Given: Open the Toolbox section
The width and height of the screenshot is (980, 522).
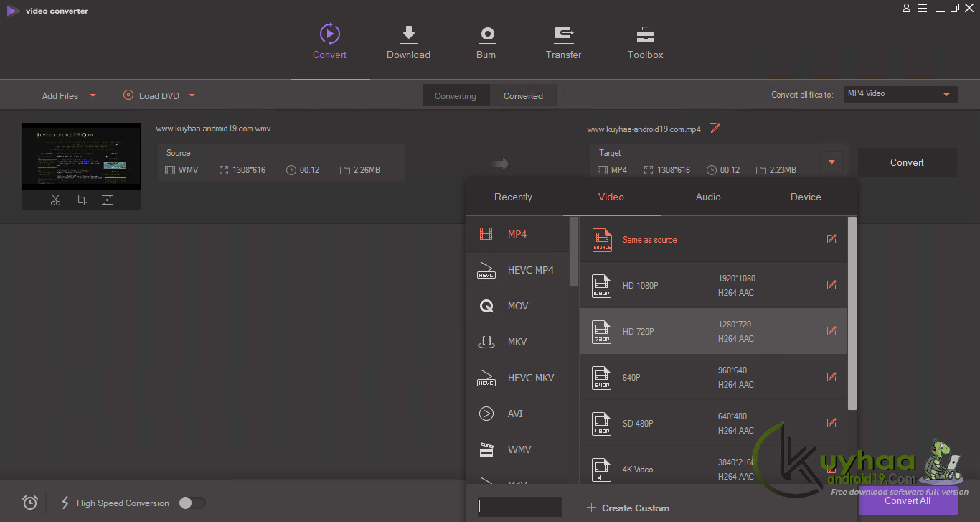Looking at the screenshot, I should pos(645,43).
